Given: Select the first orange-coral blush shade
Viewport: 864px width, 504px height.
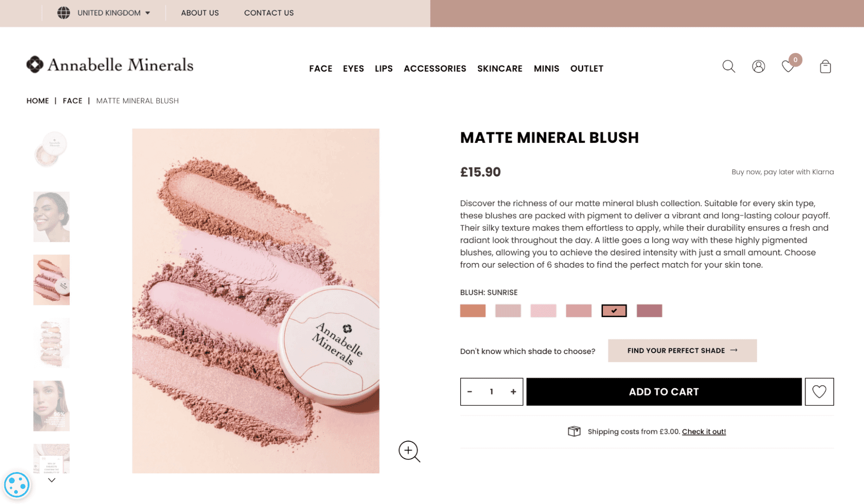Looking at the screenshot, I should click(473, 311).
